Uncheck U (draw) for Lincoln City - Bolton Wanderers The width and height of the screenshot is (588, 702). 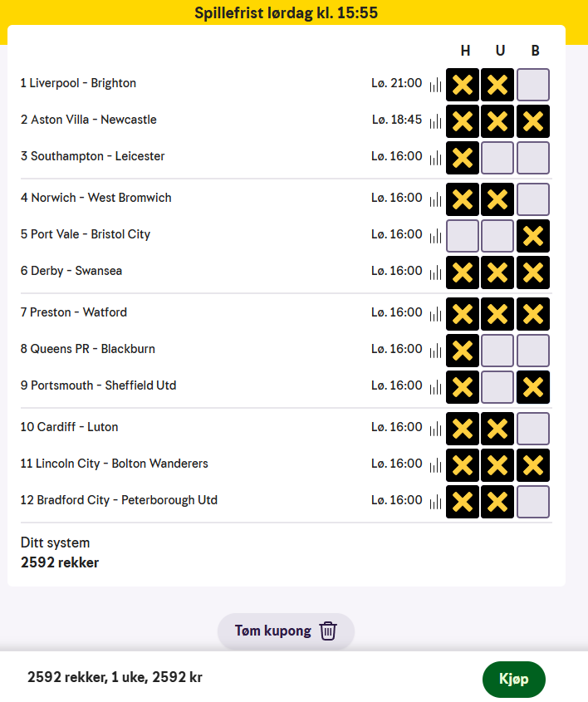pyautogui.click(x=497, y=464)
